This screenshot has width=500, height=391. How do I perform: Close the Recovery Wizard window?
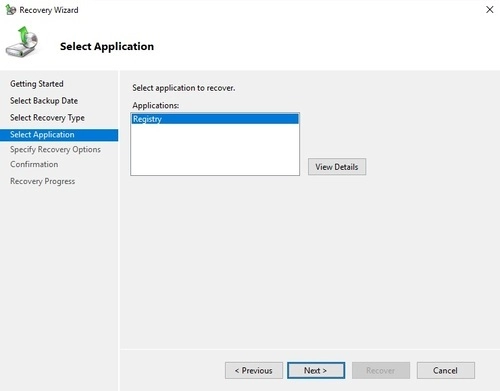coord(489,10)
